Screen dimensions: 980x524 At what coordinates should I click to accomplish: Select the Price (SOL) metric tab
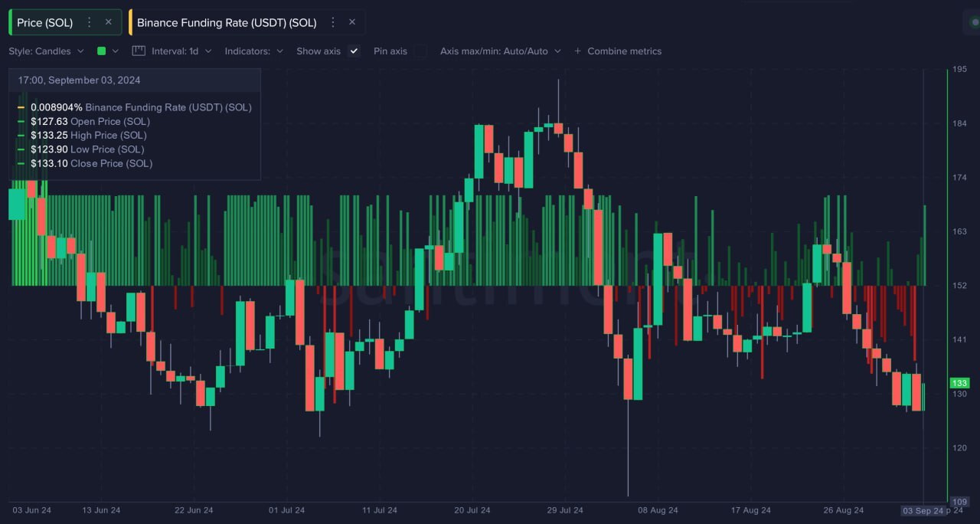45,22
